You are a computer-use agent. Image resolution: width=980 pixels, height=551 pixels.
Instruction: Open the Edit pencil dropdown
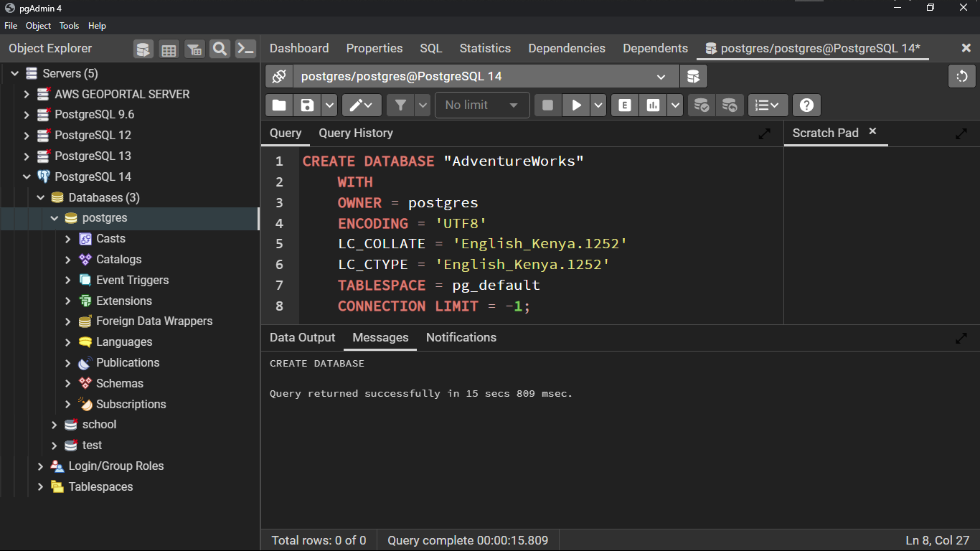point(362,105)
